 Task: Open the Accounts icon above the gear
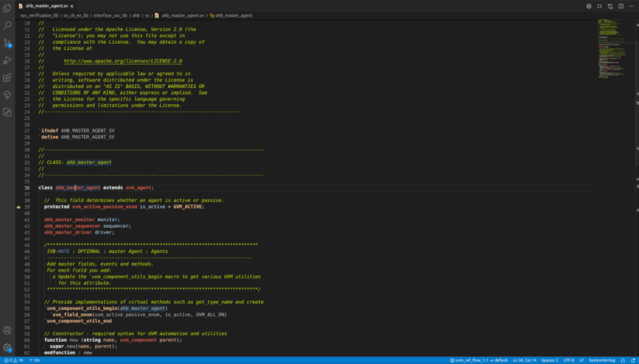7,330
